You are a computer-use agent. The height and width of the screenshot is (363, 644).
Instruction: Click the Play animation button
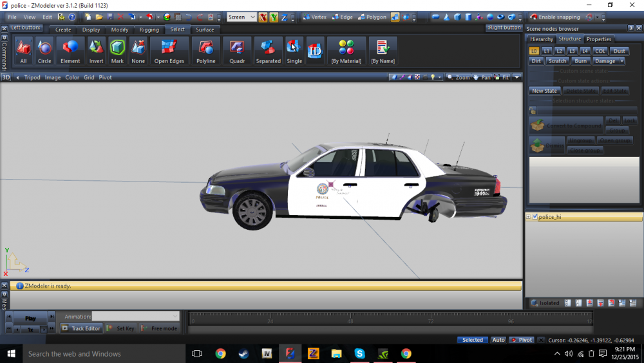pos(30,318)
